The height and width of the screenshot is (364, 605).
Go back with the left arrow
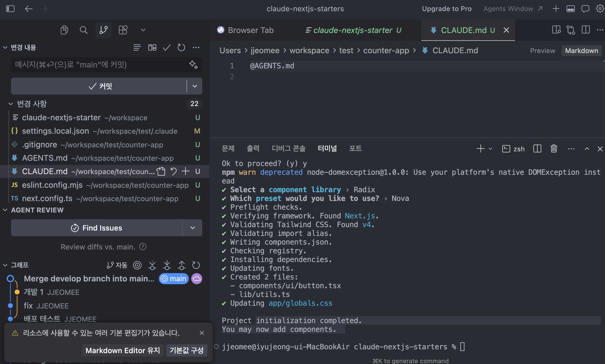[x=29, y=9]
